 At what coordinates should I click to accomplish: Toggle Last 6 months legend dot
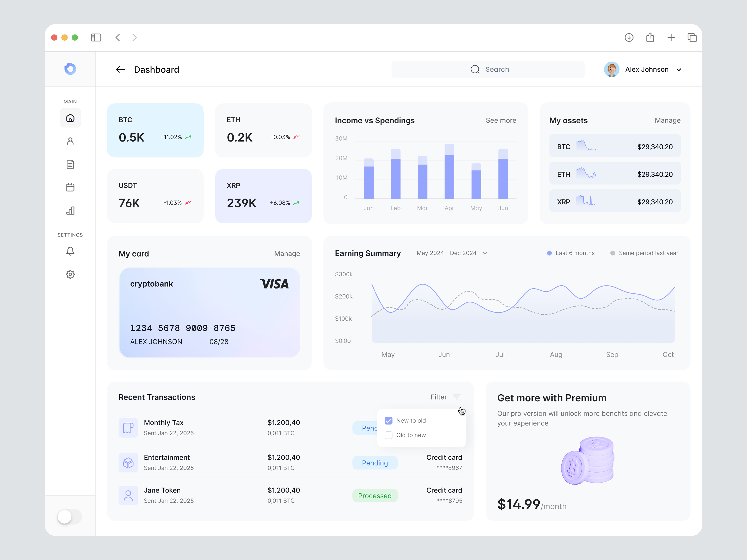(549, 253)
